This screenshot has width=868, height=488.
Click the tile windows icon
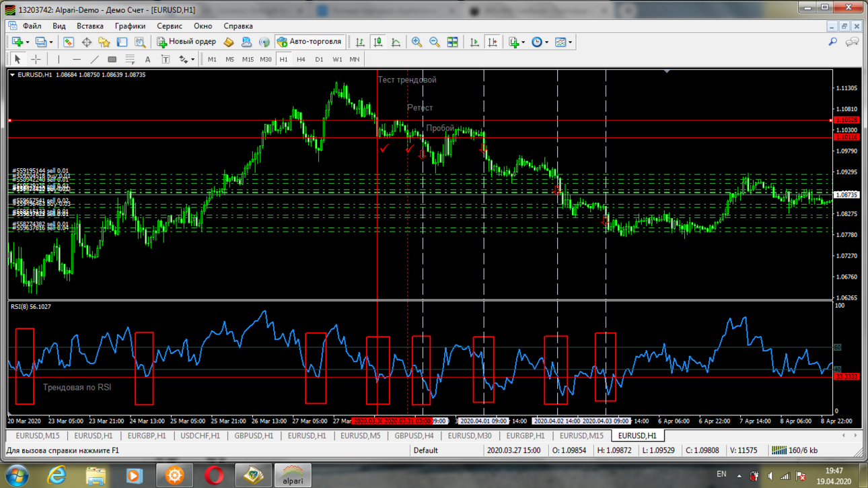453,42
